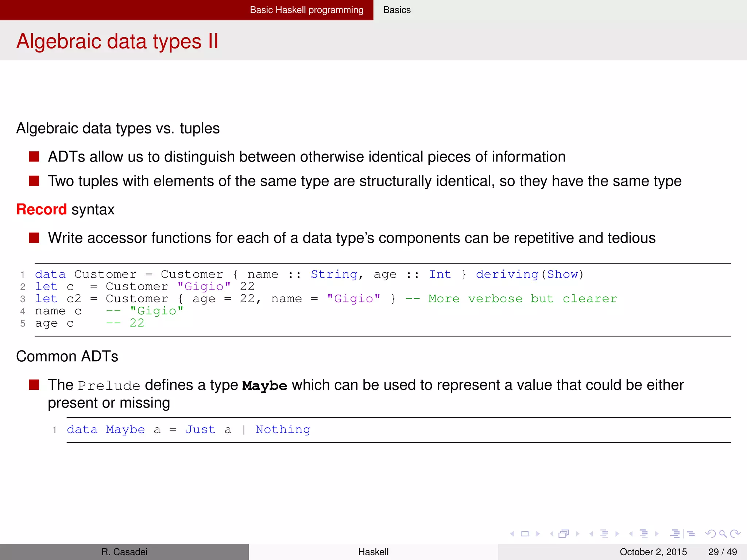Screen dimensions: 747x560
Task: Go to next frame arrow after the stacked frames icon
Action: (578, 534)
